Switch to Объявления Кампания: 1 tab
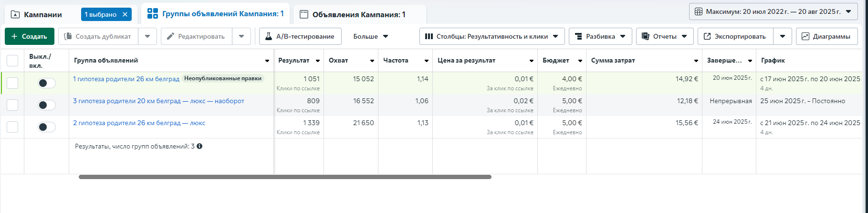The width and height of the screenshot is (868, 213). 358,14
